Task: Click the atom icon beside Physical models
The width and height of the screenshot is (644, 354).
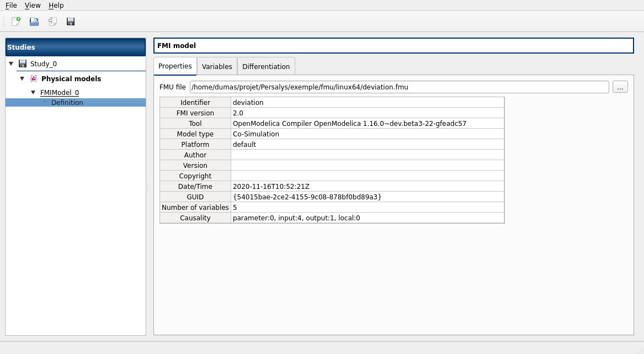Action: tap(34, 78)
